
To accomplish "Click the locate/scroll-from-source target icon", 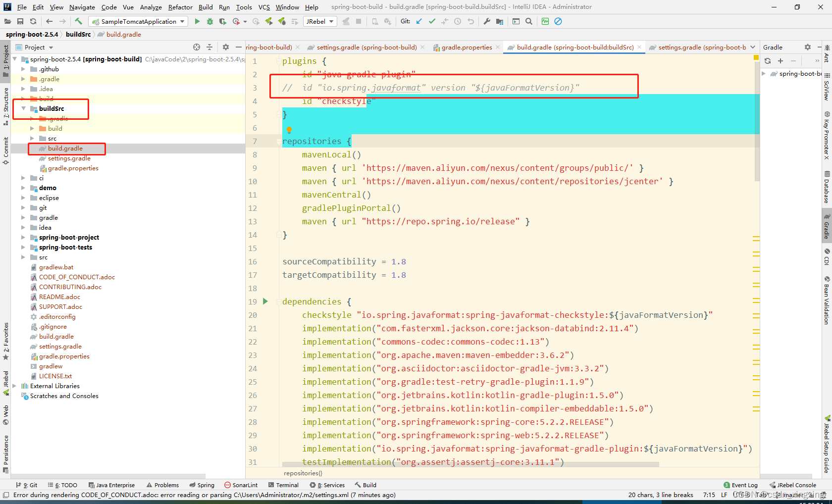I will point(197,47).
